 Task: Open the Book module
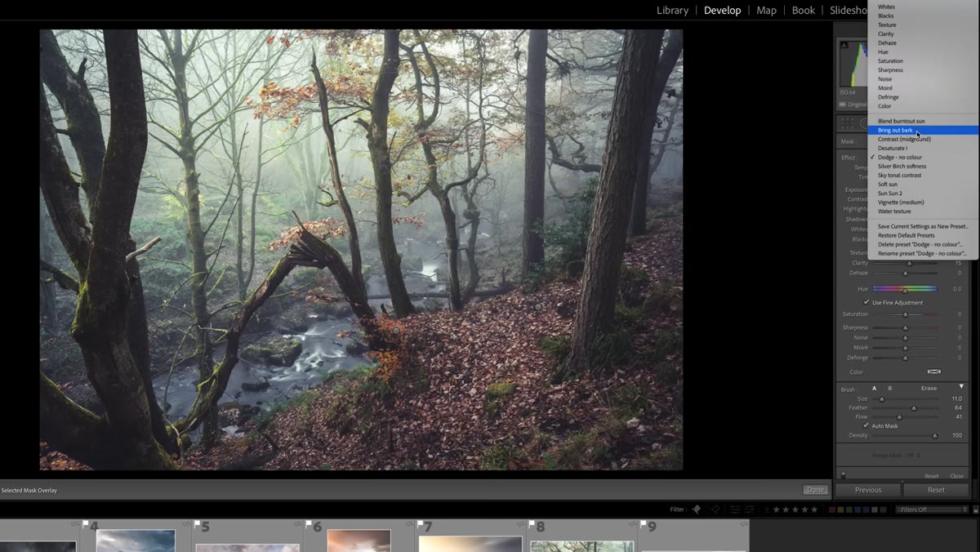[804, 10]
